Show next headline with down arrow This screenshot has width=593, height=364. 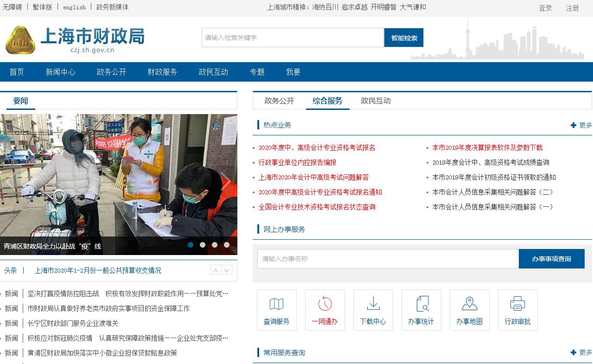[x=226, y=270]
